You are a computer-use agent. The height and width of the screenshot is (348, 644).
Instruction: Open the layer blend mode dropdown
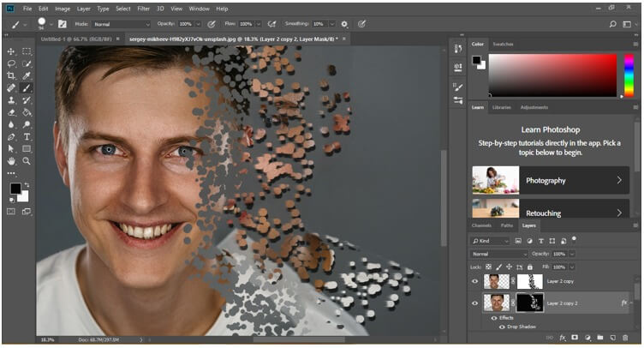click(499, 255)
